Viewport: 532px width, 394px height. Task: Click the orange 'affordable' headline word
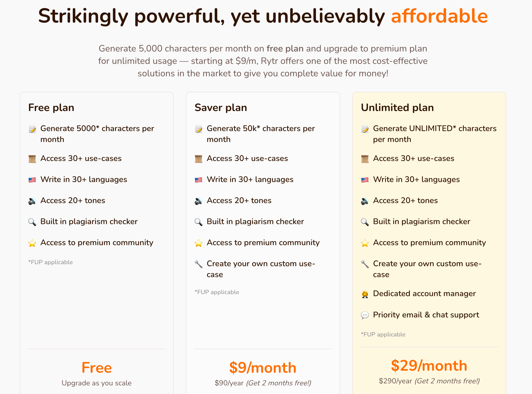pos(439,16)
